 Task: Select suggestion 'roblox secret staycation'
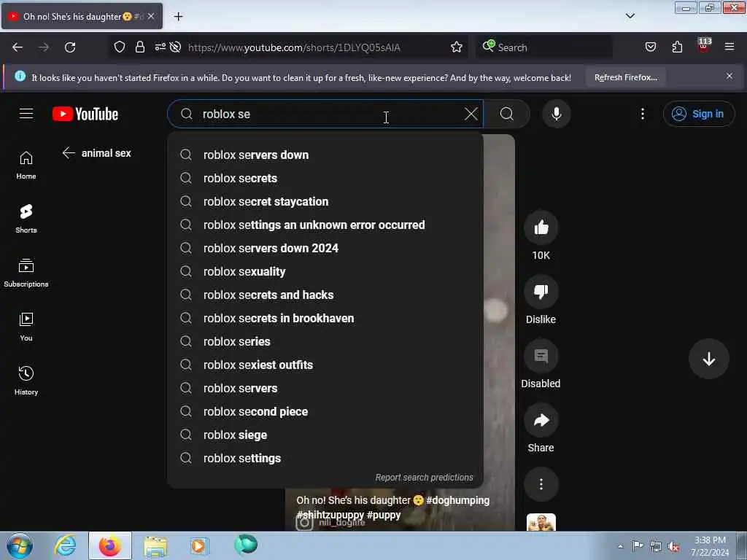tap(325, 201)
